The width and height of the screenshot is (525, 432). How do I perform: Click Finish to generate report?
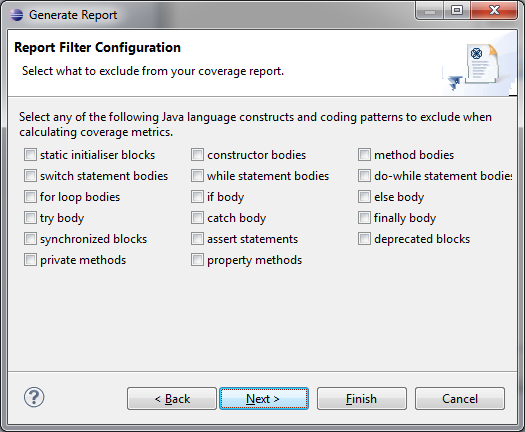(x=362, y=399)
